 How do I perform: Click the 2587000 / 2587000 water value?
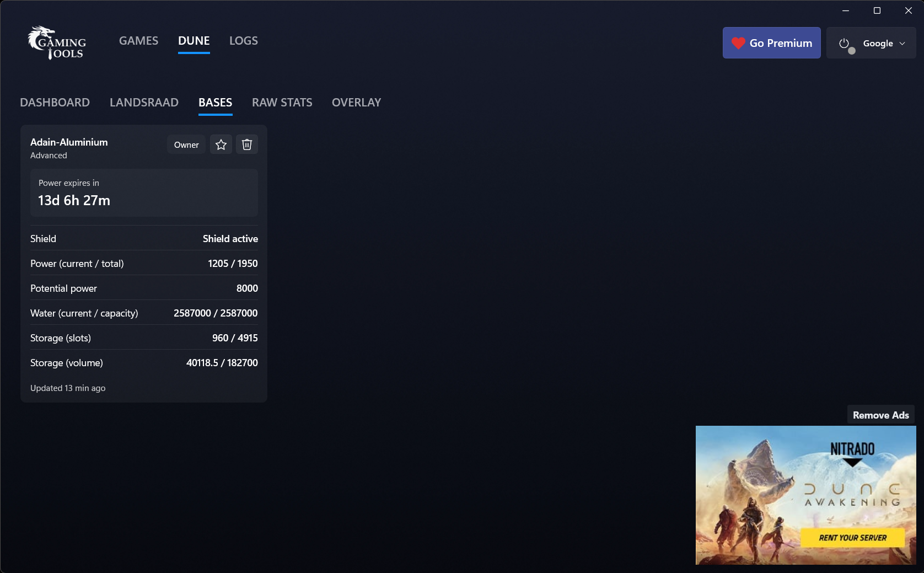[x=216, y=313]
